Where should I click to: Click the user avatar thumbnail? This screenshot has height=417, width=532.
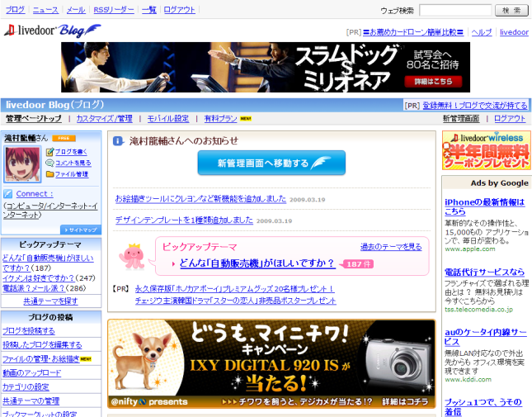click(22, 164)
